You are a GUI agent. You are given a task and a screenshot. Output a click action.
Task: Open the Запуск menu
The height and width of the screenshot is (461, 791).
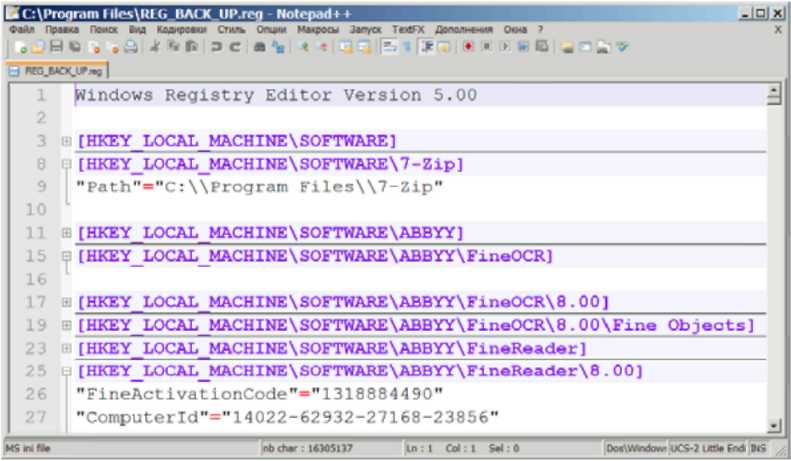coord(366,30)
